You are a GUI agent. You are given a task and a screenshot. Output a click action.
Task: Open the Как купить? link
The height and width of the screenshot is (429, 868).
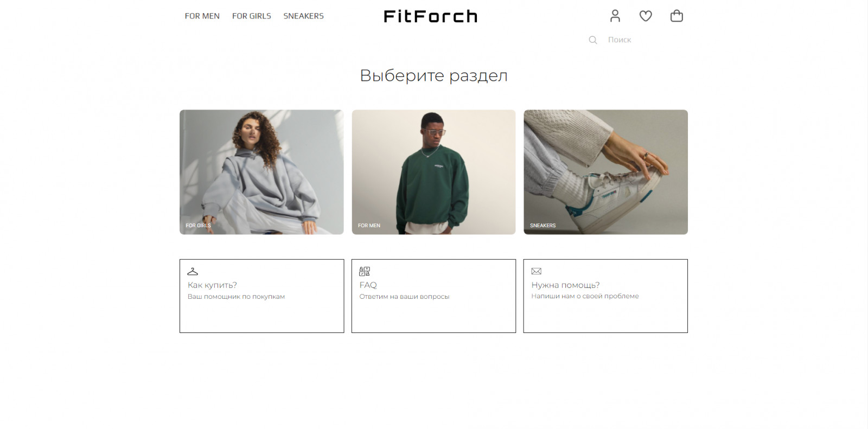pyautogui.click(x=212, y=285)
